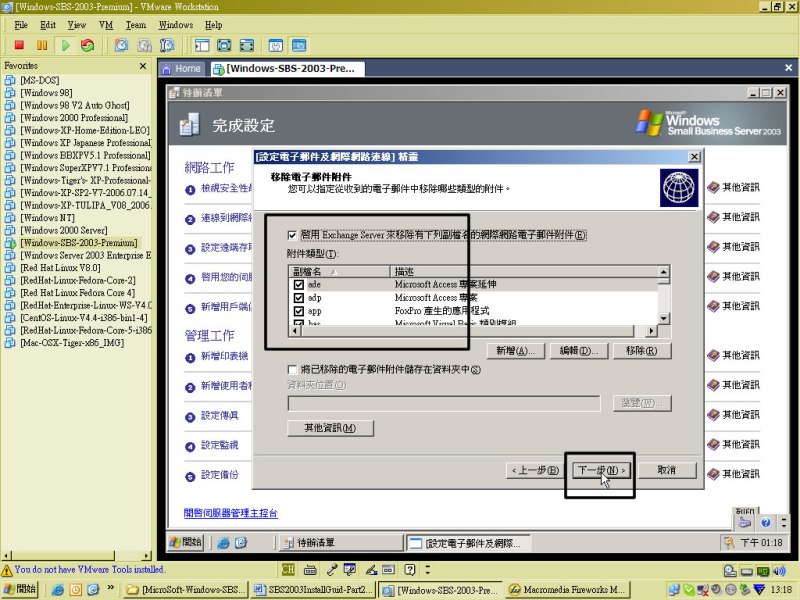Screen dimensions: 800x600
Task: Click the folder path input field
Action: pyautogui.click(x=444, y=404)
